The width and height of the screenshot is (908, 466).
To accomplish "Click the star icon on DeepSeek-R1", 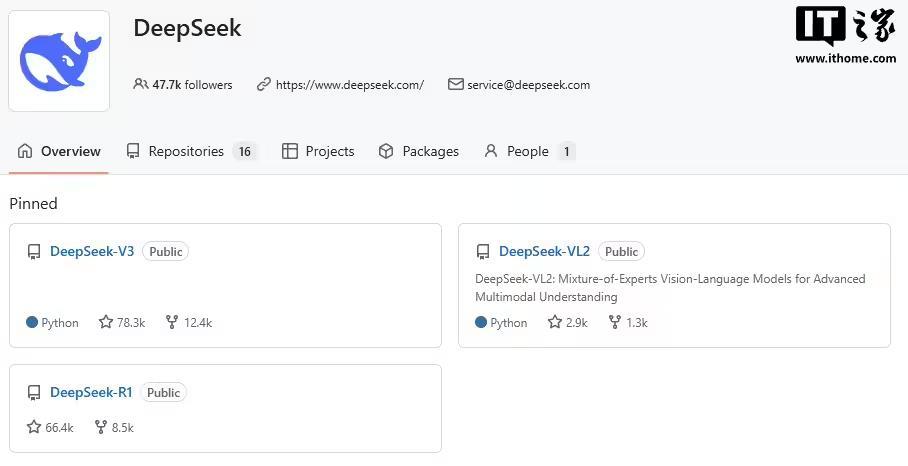I will [x=34, y=427].
